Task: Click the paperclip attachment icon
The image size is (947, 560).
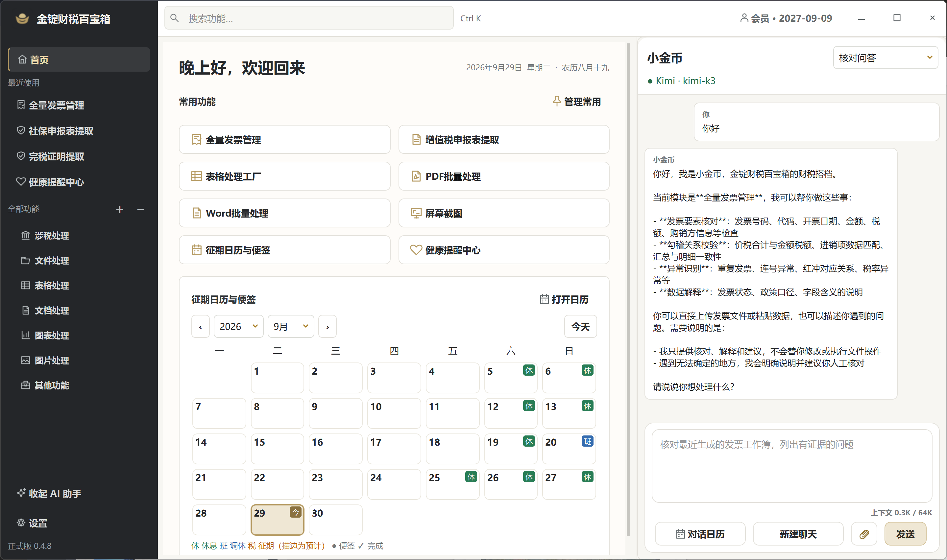Action: point(863,534)
